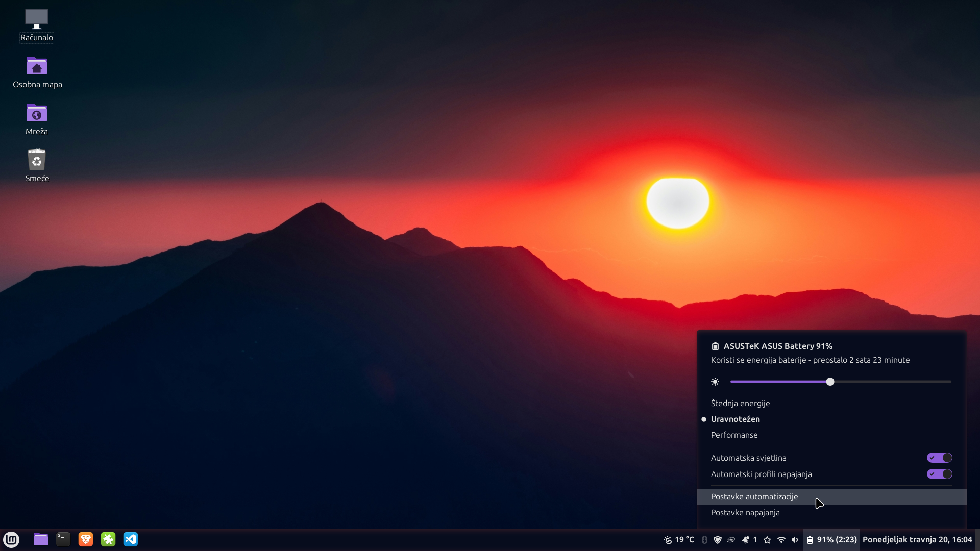Open Postavke napajanja
The image size is (980, 551).
click(x=745, y=512)
